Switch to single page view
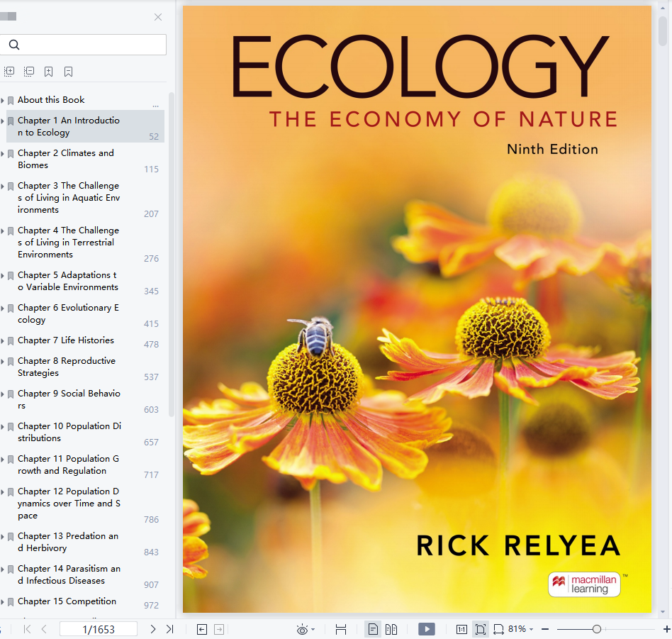 tap(373, 629)
